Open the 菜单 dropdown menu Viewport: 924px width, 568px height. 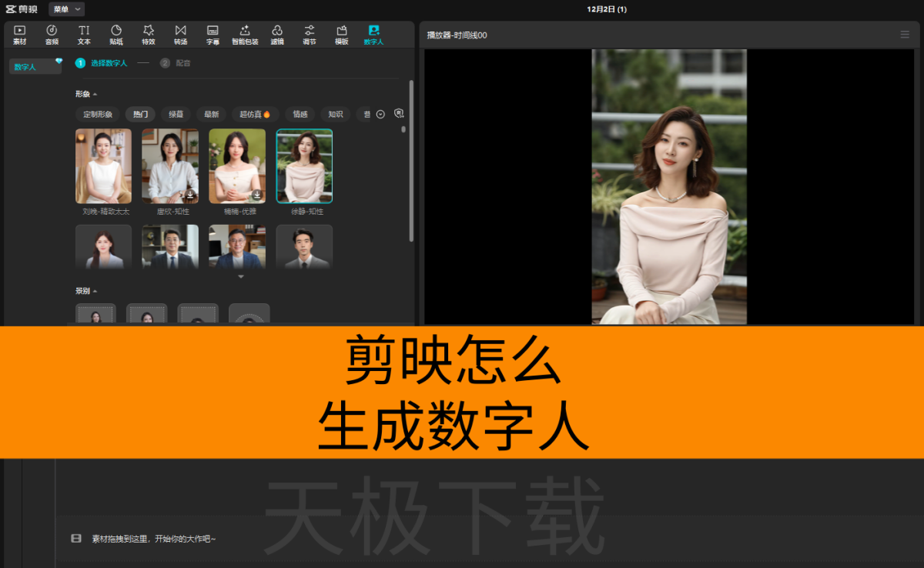tap(66, 9)
